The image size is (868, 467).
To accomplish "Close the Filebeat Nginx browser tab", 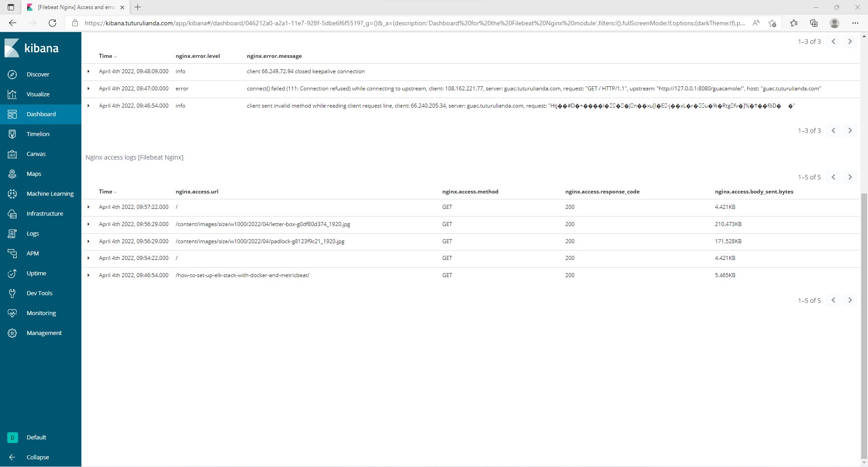I will 122,7.
